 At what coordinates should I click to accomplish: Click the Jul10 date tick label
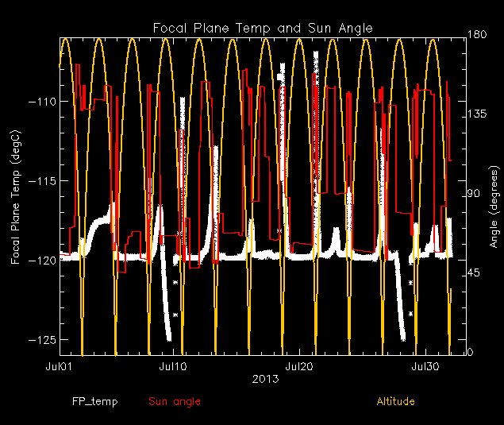coord(173,367)
